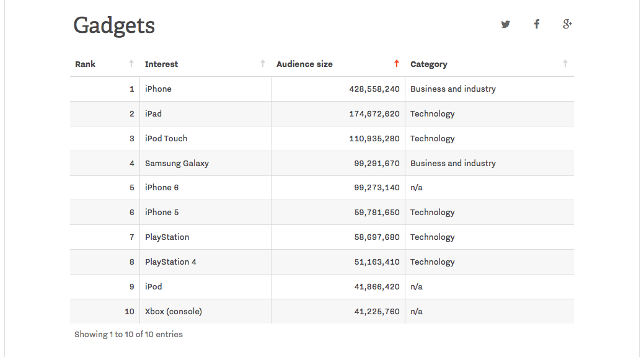Sort table by Interest header
644x357 pixels.
pos(162,64)
